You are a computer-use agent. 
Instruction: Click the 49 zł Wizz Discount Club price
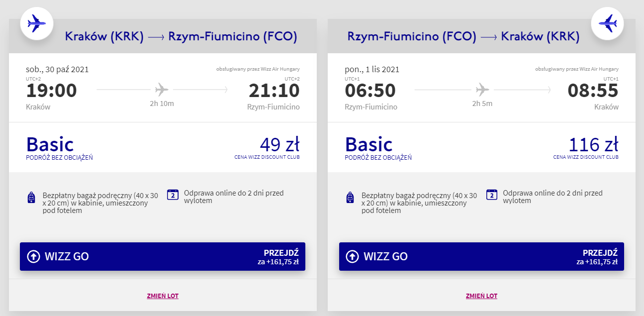[279, 144]
